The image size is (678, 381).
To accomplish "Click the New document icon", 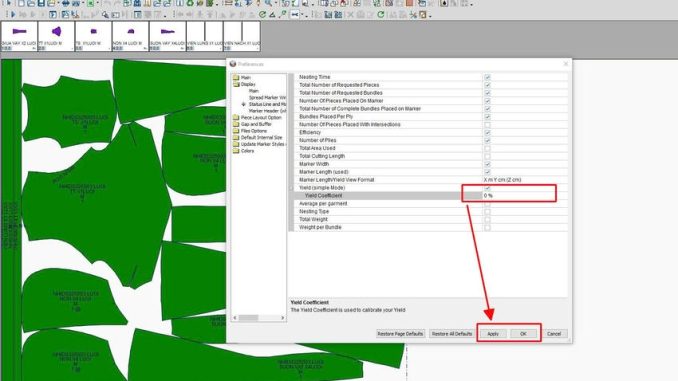I will coord(21,3).
